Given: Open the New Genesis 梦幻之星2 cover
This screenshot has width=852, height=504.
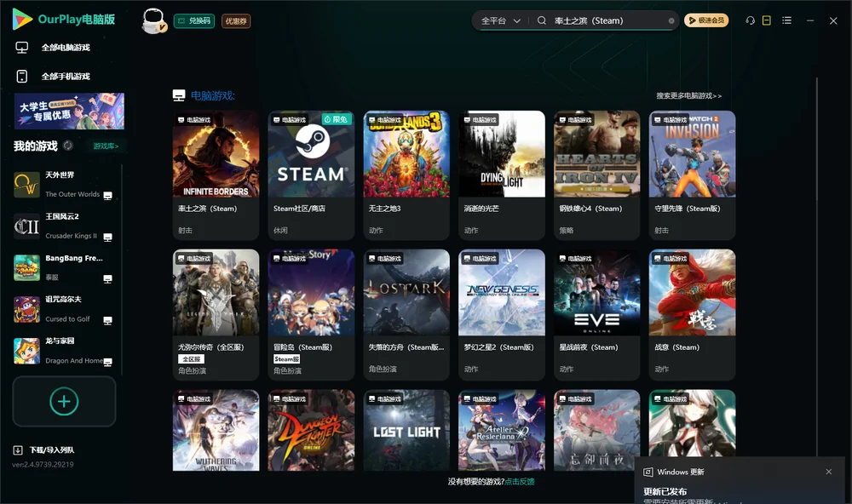Looking at the screenshot, I should click(x=502, y=292).
